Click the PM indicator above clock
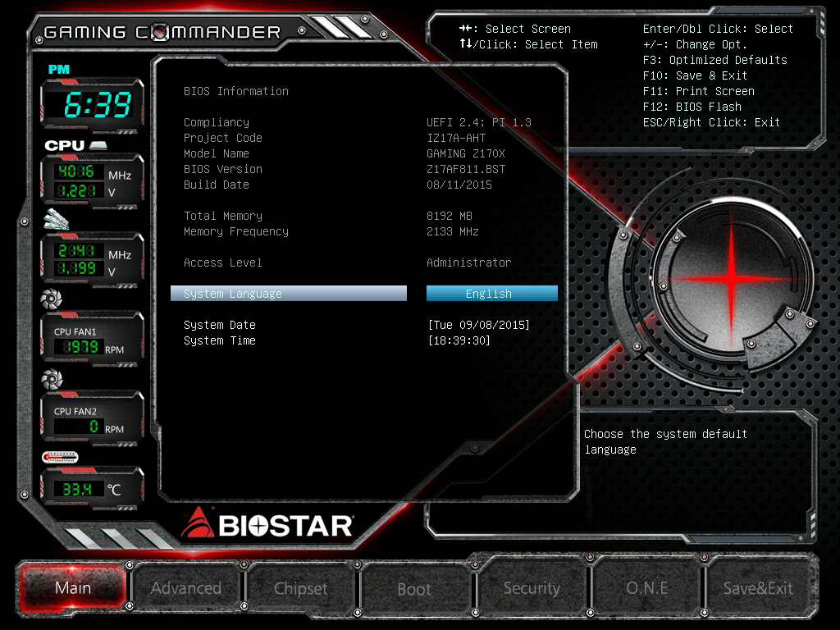 pyautogui.click(x=59, y=69)
